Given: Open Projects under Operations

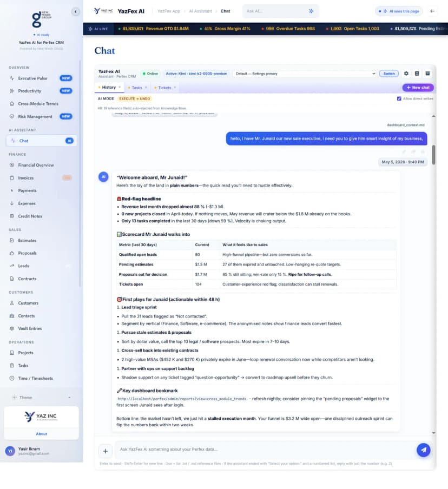Looking at the screenshot, I should point(41,353).
